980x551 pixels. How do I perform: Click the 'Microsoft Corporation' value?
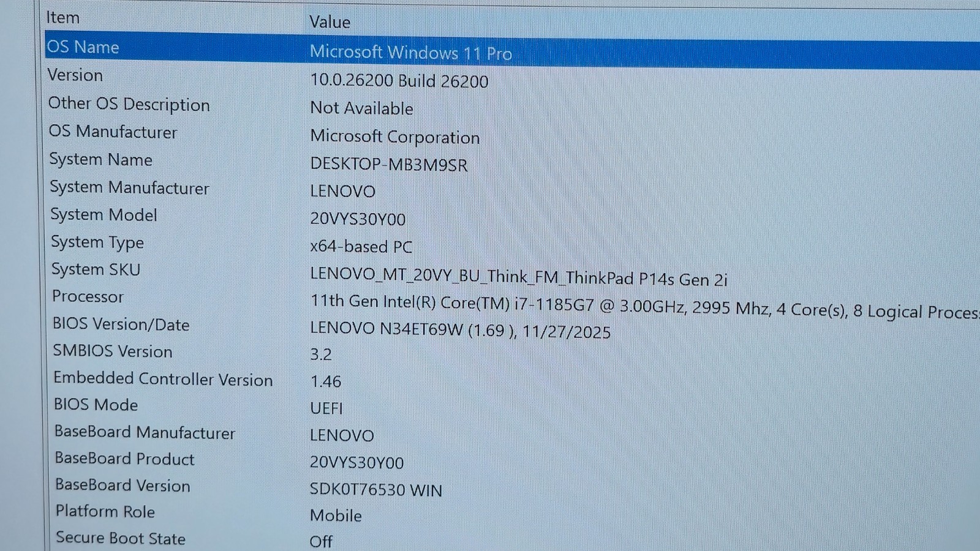[395, 137]
